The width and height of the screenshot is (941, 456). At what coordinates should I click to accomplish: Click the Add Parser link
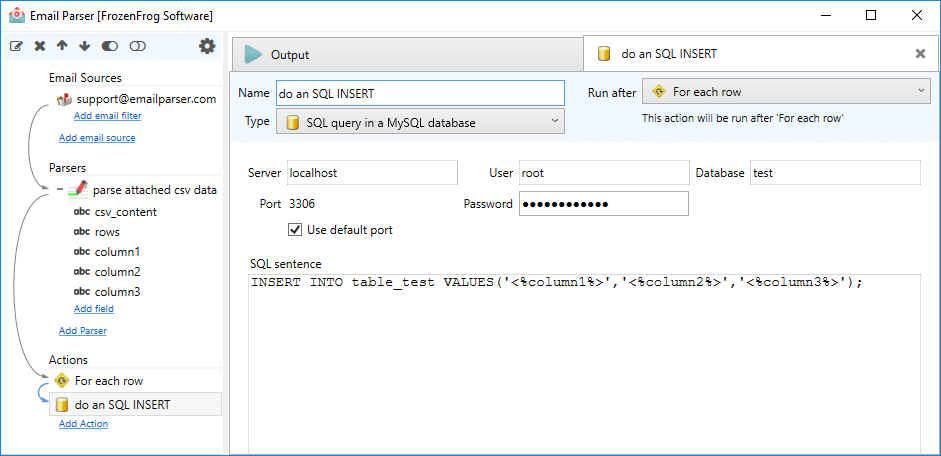pyautogui.click(x=83, y=331)
